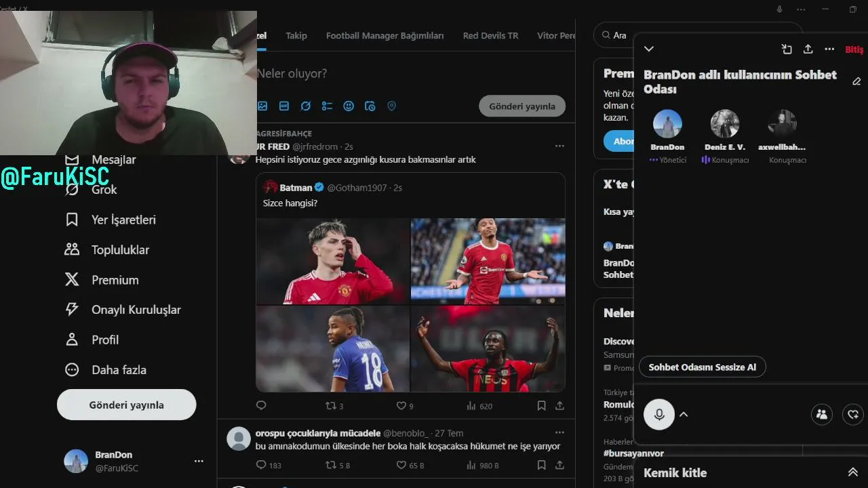The image size is (868, 488).
Task: Click Sohbet Odasını Sessize Al button
Action: click(x=702, y=367)
